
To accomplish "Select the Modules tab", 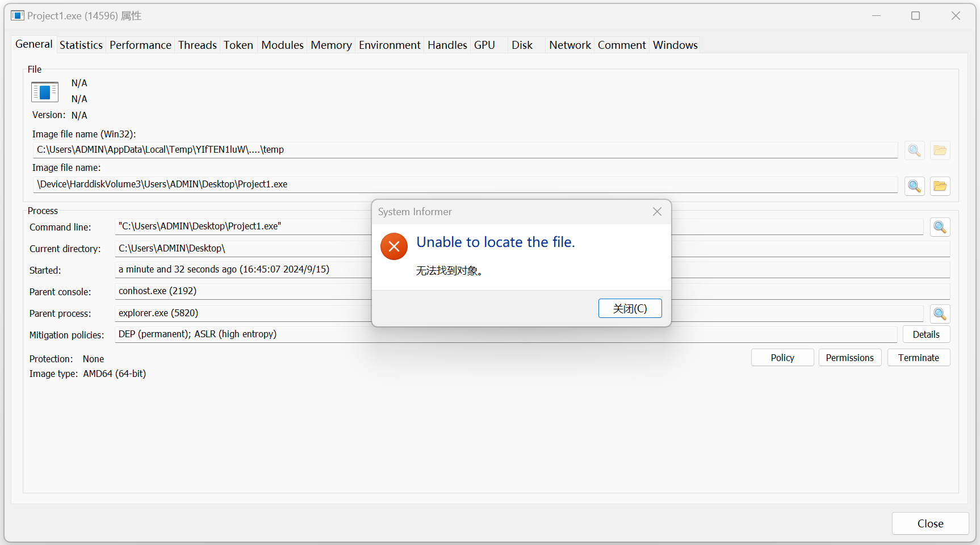I will click(282, 45).
